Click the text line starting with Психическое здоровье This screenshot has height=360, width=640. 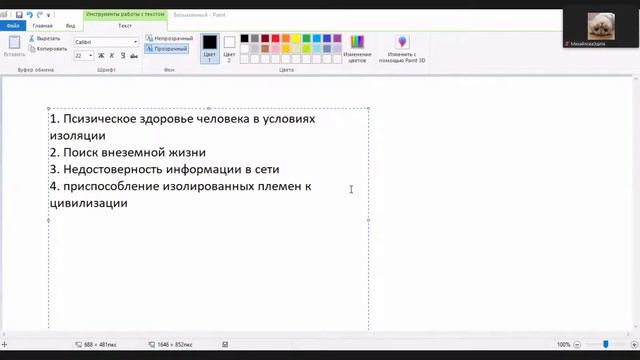click(x=182, y=119)
